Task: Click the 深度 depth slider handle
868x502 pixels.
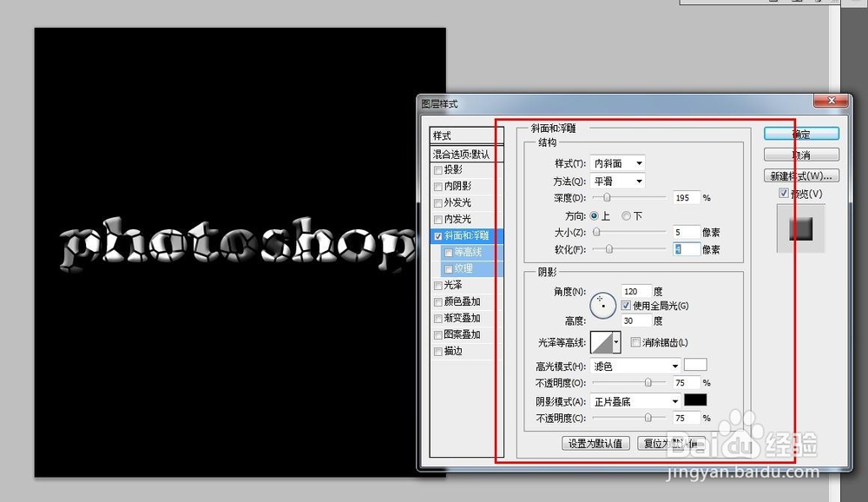Action: 607,197
